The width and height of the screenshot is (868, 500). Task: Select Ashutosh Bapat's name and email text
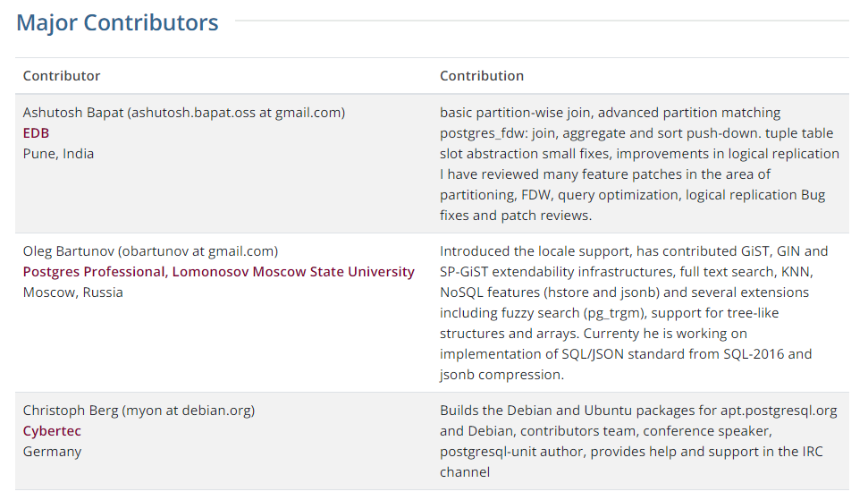(x=184, y=113)
